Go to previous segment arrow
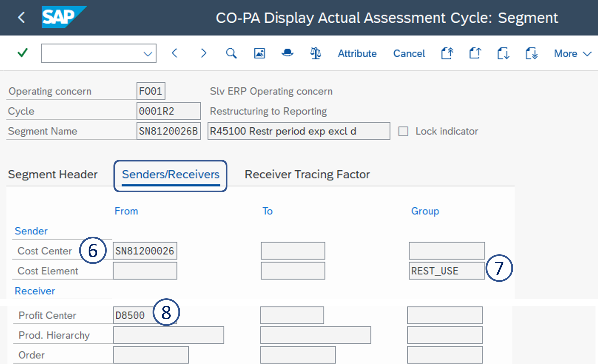 pos(175,53)
